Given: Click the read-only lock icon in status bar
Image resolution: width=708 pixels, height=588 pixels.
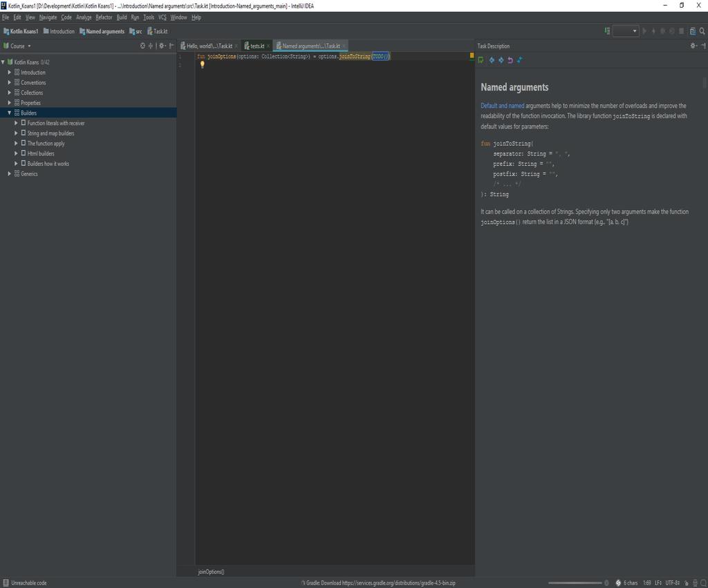Looking at the screenshot, I should [687, 583].
